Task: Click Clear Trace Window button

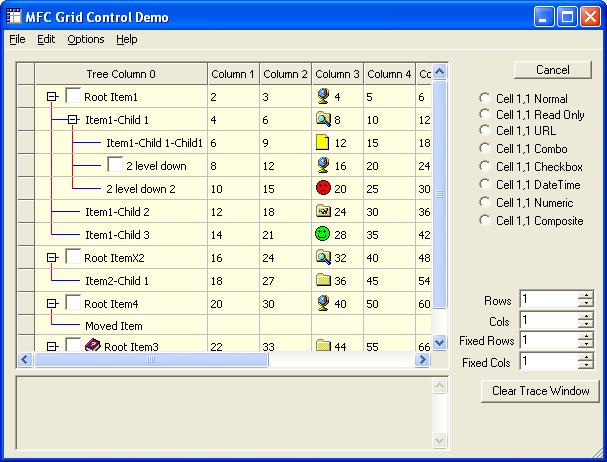Action: click(x=540, y=391)
